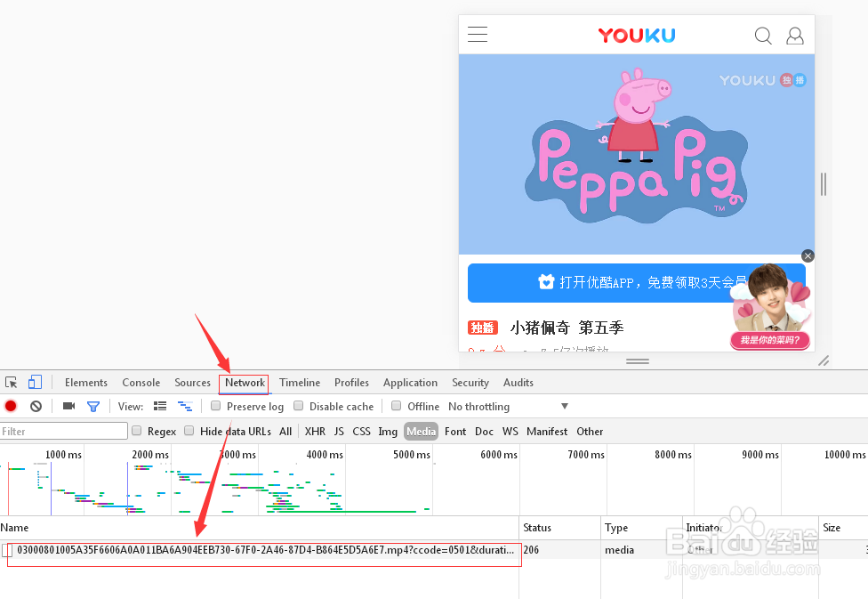The image size is (868, 599).
Task: Open the No throttling dropdown
Action: point(508,406)
